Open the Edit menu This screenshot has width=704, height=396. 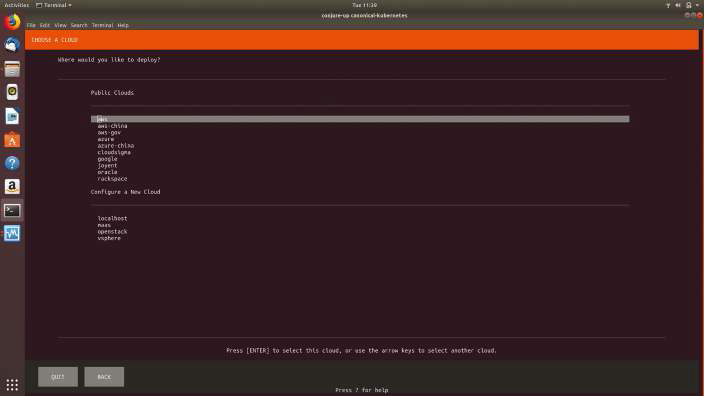[45, 25]
